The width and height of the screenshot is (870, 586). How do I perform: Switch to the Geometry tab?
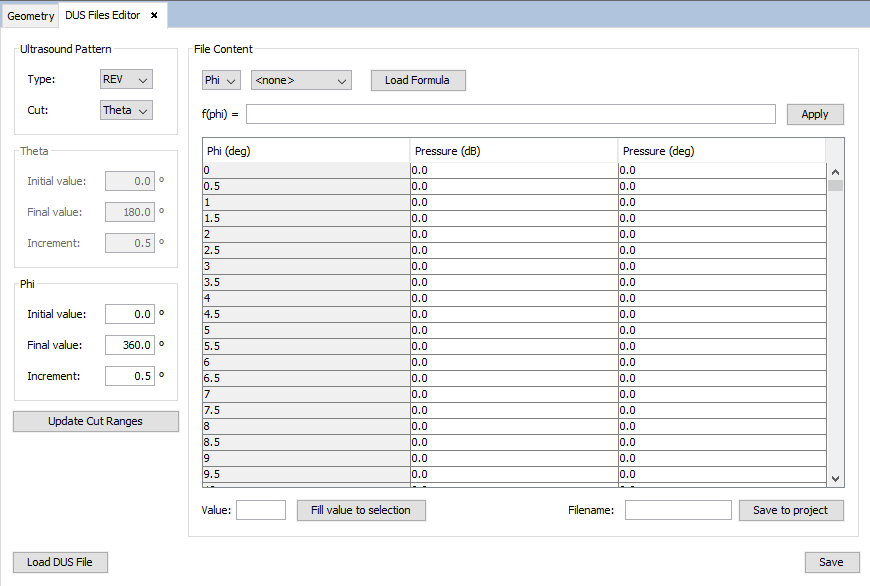31,16
